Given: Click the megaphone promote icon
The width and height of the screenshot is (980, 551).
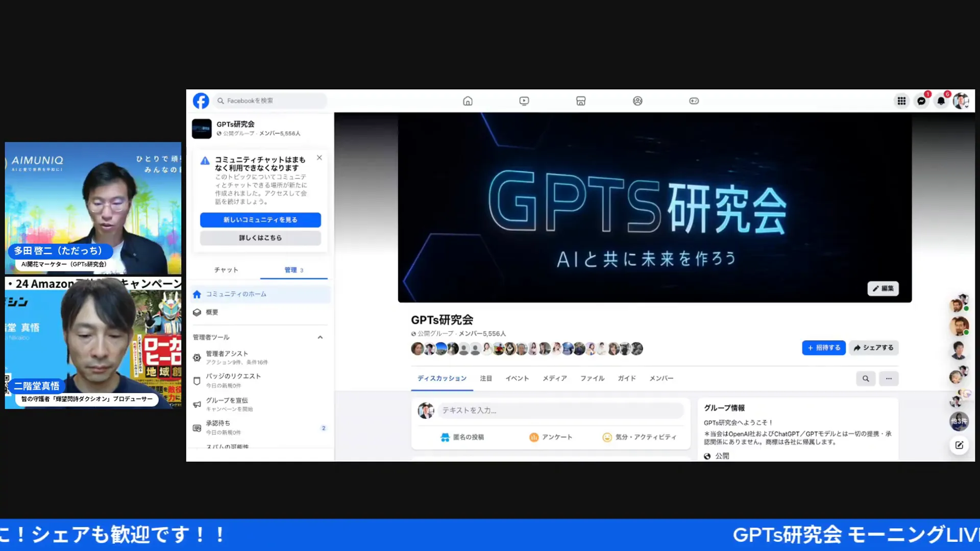Looking at the screenshot, I should (197, 405).
